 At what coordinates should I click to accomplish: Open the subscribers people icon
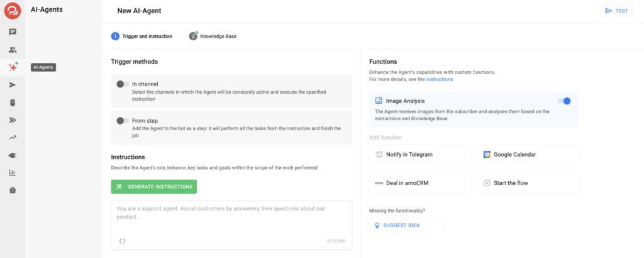13,50
